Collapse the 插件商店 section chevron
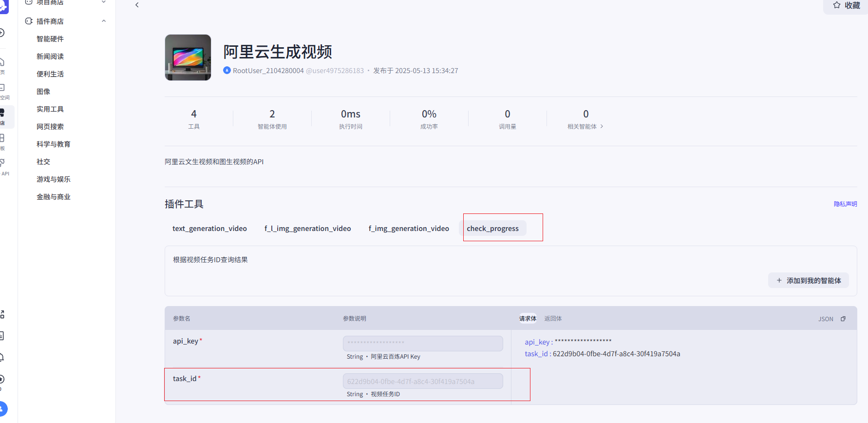The height and width of the screenshot is (423, 868). click(x=104, y=21)
